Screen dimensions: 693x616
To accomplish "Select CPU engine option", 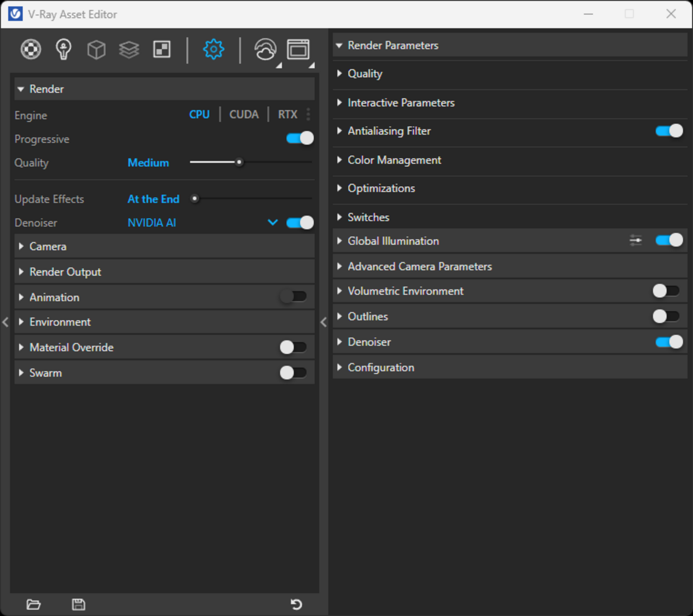I will pos(199,114).
